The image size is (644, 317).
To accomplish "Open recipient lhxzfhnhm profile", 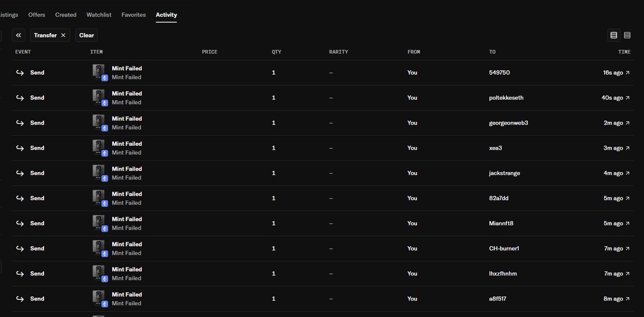I will tap(503, 274).
